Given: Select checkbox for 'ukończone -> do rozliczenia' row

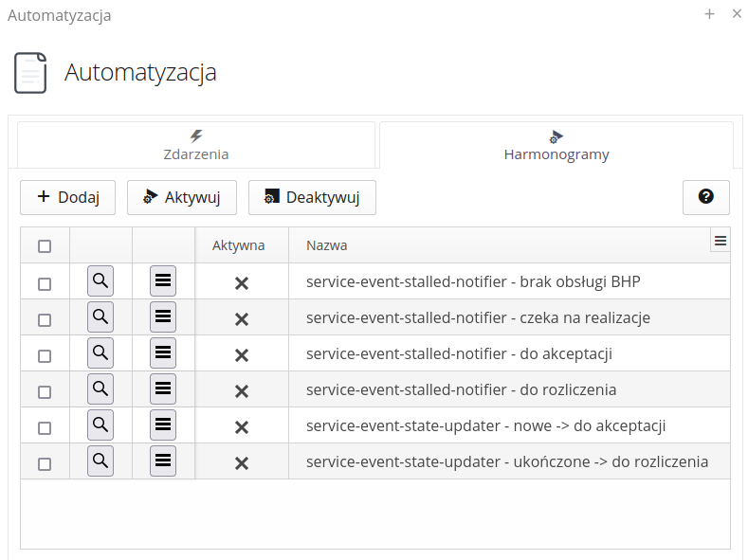Looking at the screenshot, I should tap(45, 463).
